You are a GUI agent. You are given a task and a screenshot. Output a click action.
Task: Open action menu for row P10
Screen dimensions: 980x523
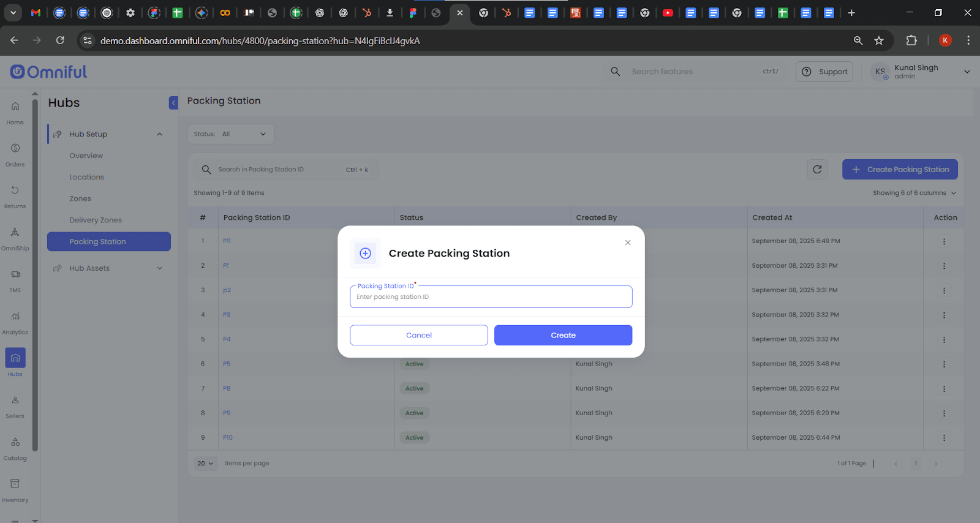pos(944,438)
